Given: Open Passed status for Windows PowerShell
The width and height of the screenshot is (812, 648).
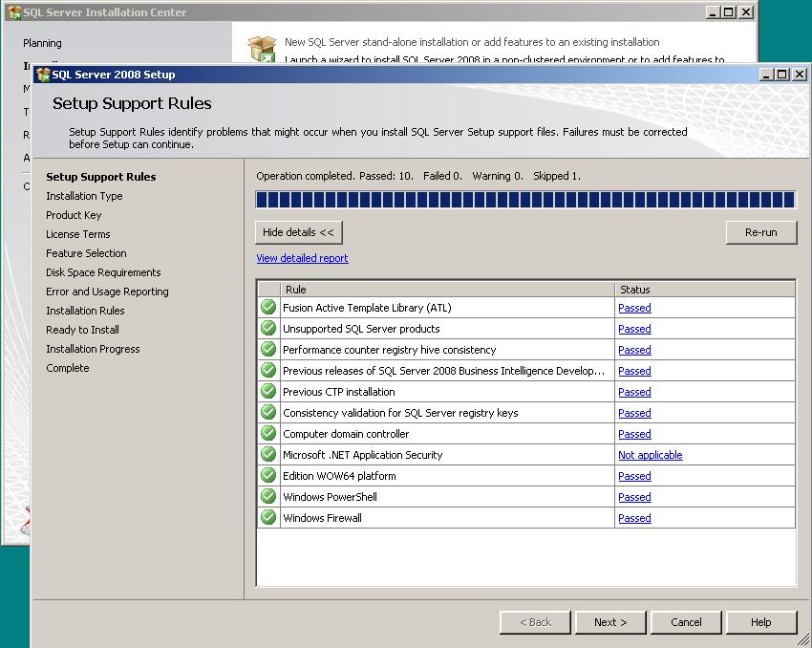Looking at the screenshot, I should [634, 497].
